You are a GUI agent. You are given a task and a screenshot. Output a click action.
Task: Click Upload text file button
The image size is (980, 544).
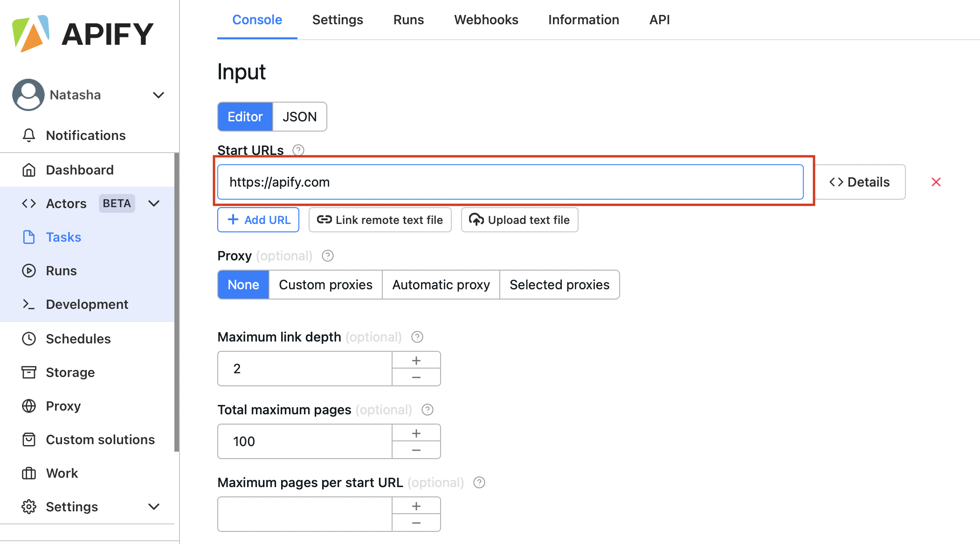519,220
